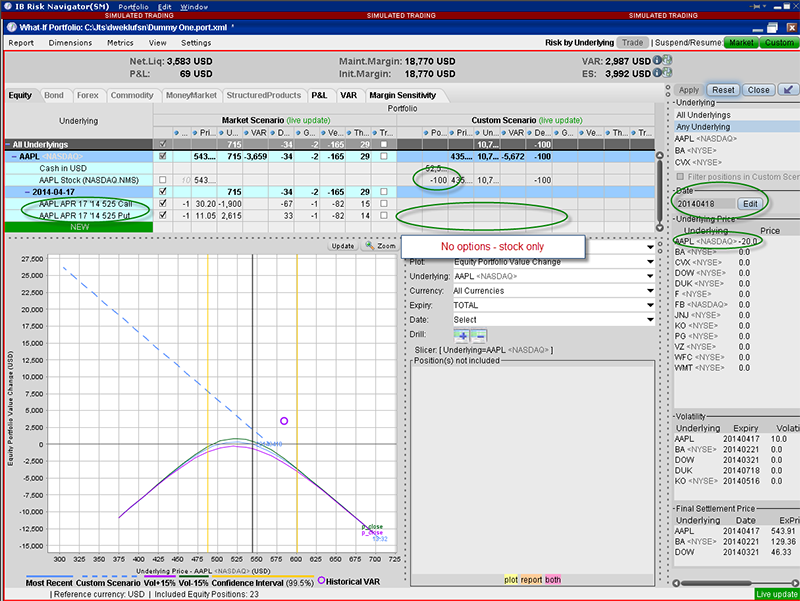The width and height of the screenshot is (800, 601).
Task: Check the AAPL Stock (NASDAQ.NMS) checkbox
Action: pyautogui.click(x=163, y=180)
